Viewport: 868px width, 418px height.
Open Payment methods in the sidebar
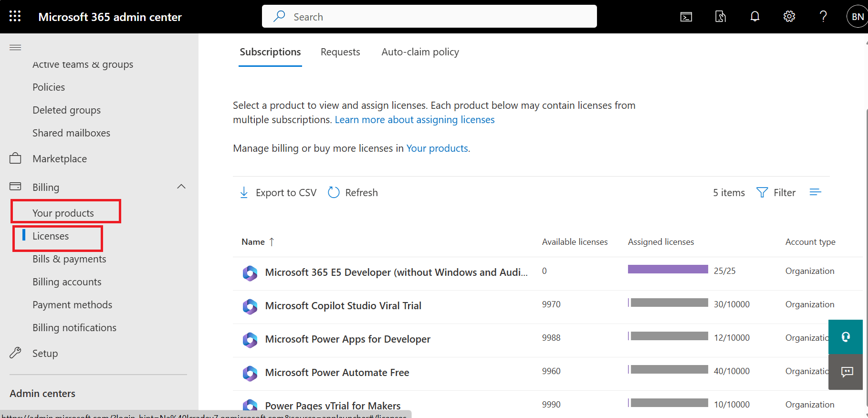pos(73,305)
